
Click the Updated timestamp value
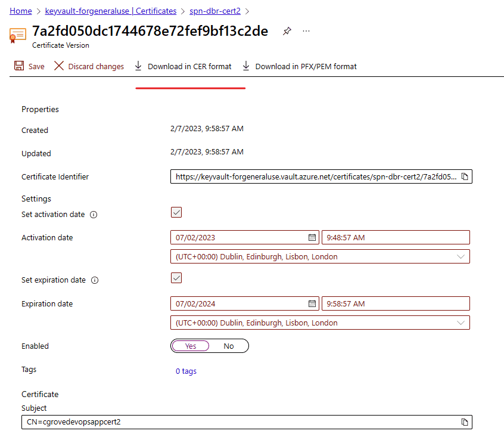[207, 152]
